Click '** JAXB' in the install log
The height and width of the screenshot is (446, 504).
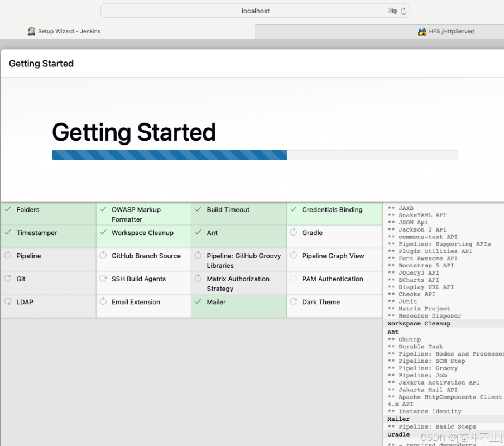[x=401, y=208]
